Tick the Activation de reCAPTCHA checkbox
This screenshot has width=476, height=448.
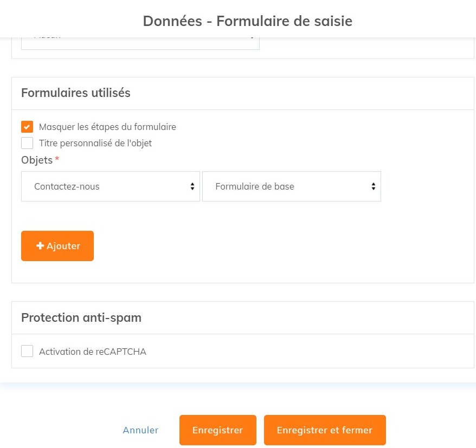pyautogui.click(x=27, y=351)
